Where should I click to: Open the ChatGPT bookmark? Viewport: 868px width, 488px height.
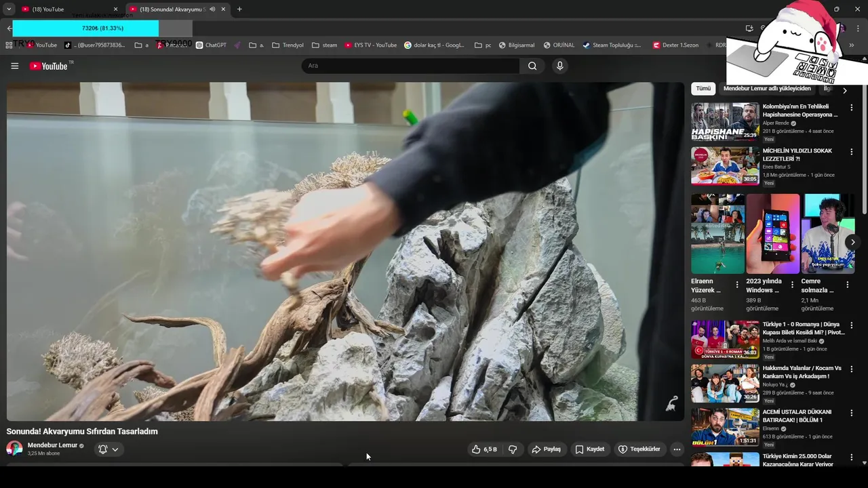[x=211, y=45]
